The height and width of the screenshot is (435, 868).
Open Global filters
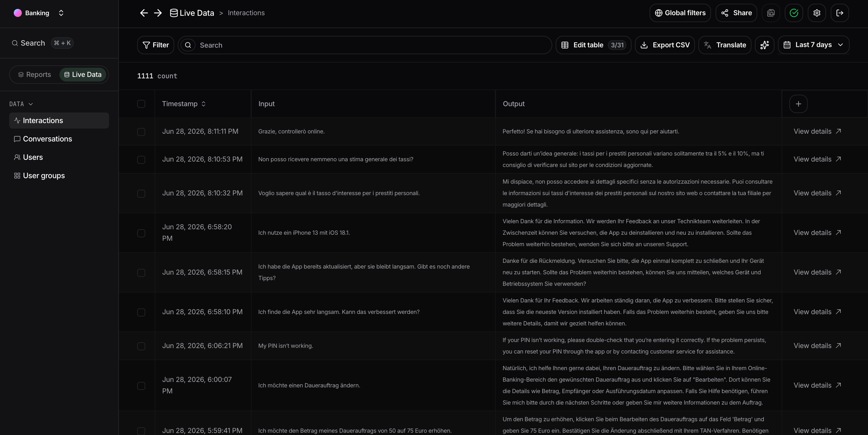(680, 13)
